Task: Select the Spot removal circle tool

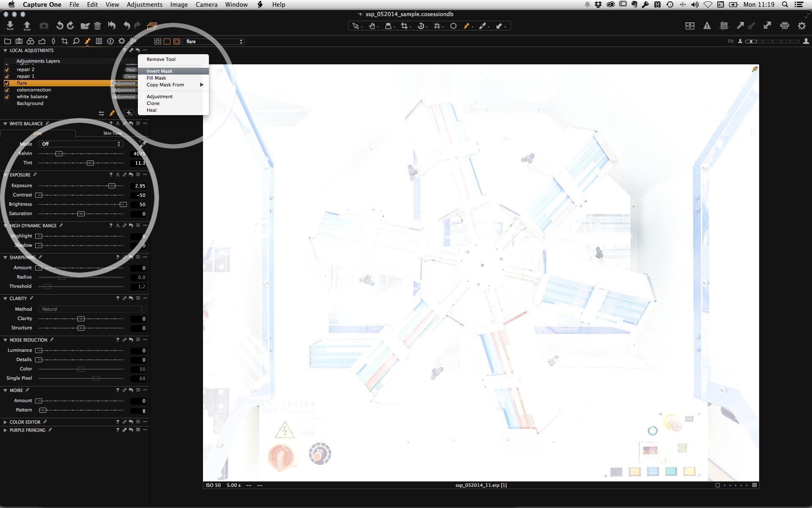Action: click(x=453, y=26)
